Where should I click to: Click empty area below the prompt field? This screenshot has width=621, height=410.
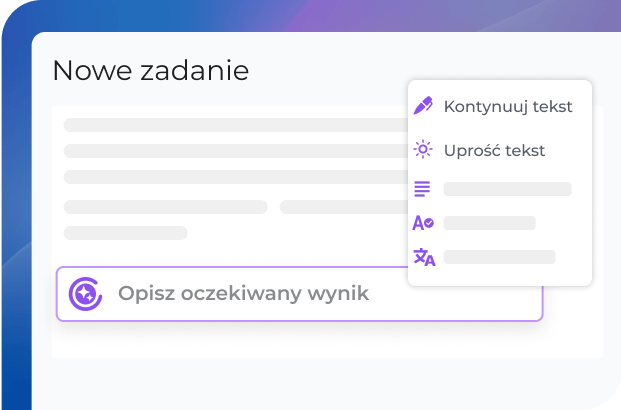300,340
